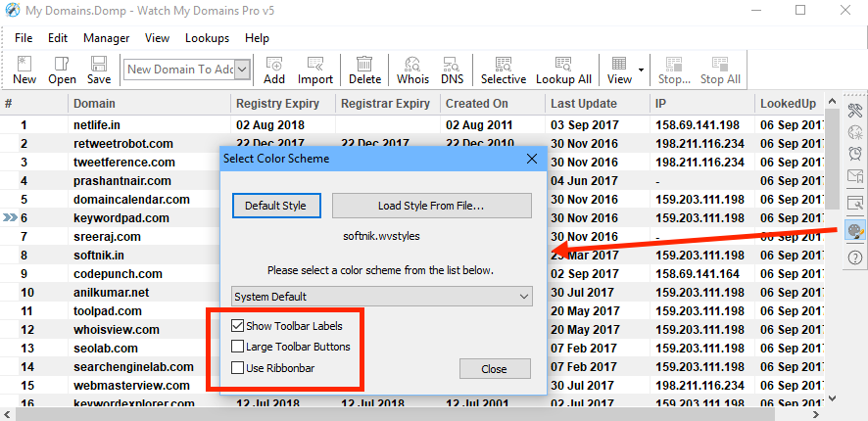868x421 pixels.
Task: Open the Help menu
Action: pos(257,38)
